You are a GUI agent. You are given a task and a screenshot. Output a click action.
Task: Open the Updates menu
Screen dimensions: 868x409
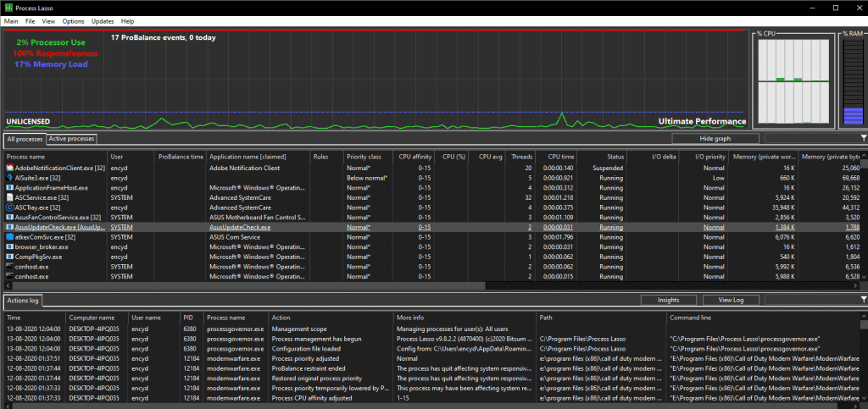click(x=103, y=21)
